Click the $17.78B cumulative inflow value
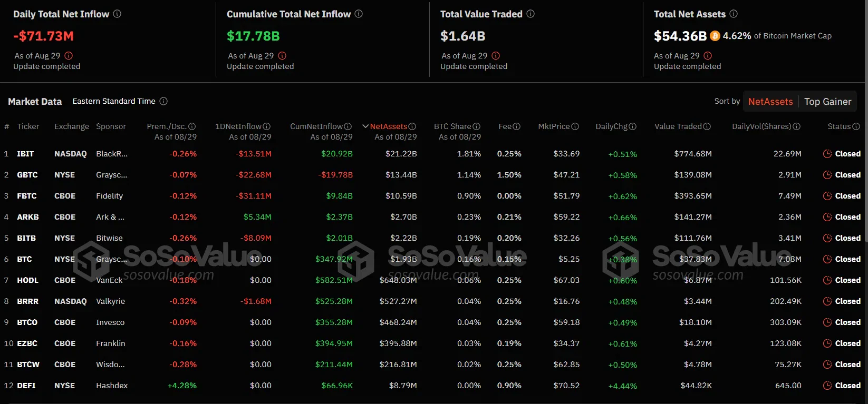 [253, 36]
